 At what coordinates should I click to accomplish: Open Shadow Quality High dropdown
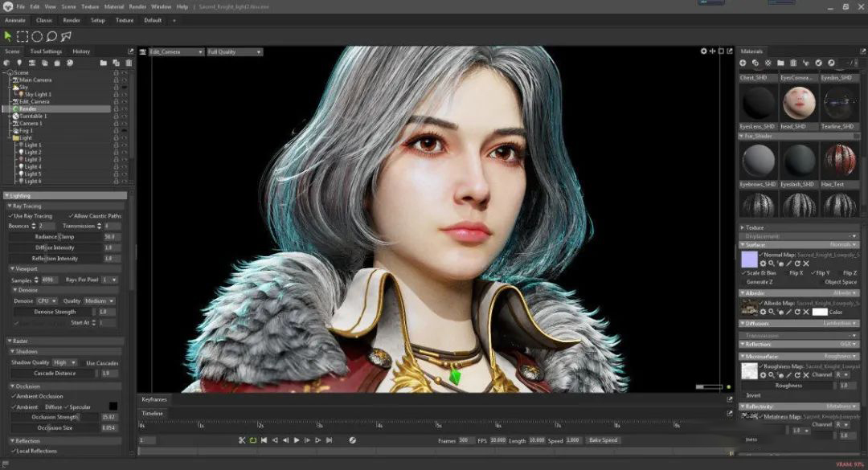click(x=65, y=362)
